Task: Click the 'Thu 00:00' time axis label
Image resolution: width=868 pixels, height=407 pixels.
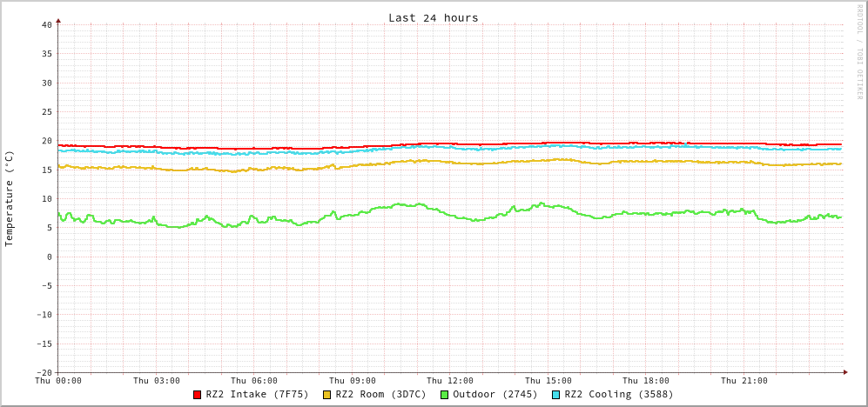Action: (x=58, y=381)
